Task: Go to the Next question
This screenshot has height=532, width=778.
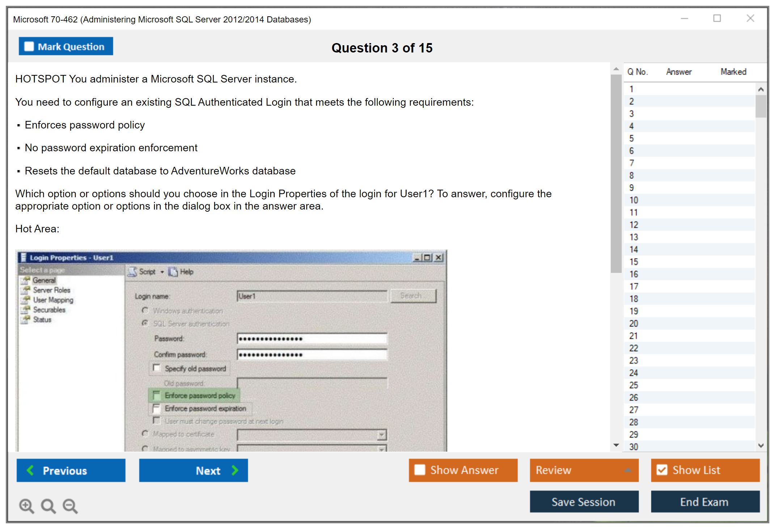Action: (x=193, y=470)
